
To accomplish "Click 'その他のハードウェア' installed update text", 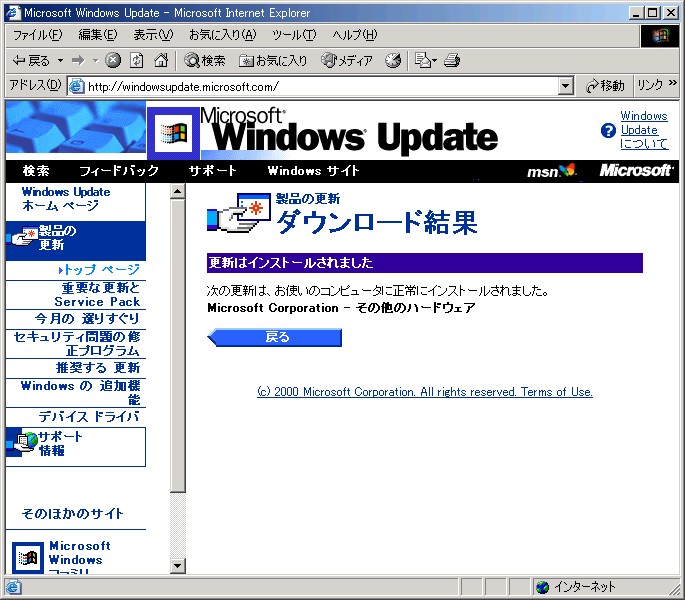I will [x=415, y=308].
